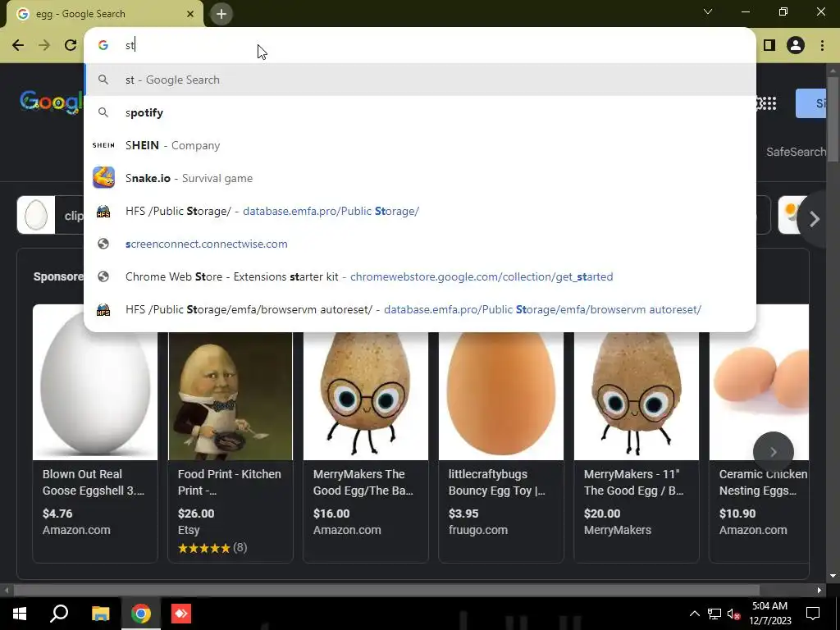Open the clock showing 5:04 AM
Image resolution: width=840 pixels, height=630 pixels.
[769, 614]
